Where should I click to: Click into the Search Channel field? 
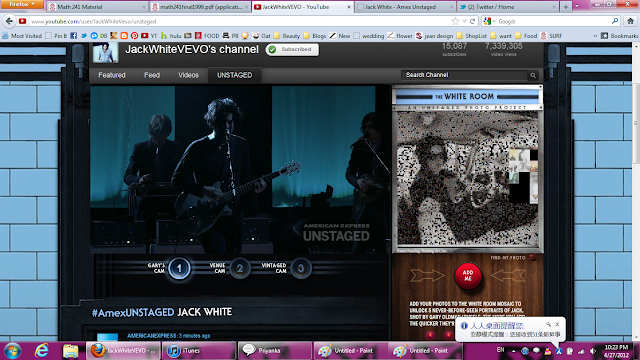(x=464, y=75)
